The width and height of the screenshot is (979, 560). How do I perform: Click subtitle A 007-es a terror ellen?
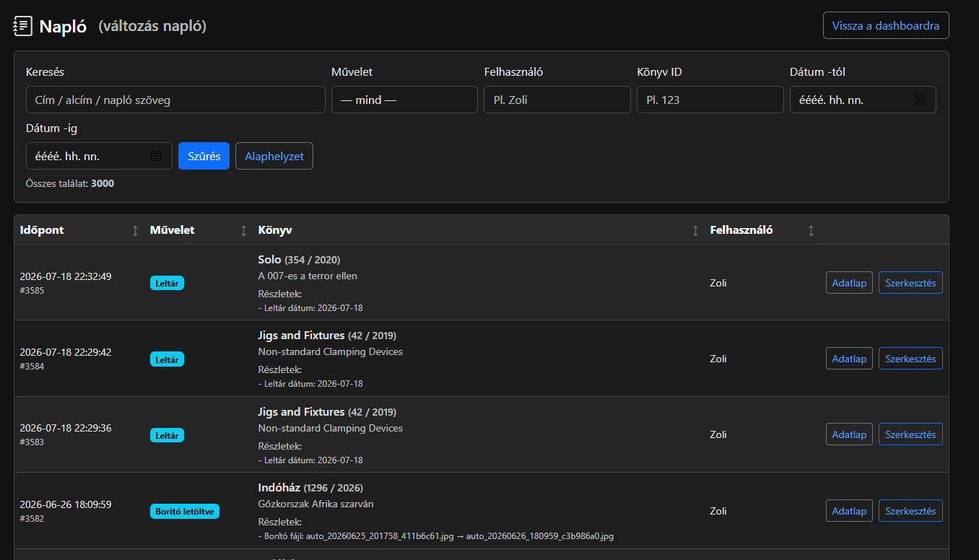point(308,276)
